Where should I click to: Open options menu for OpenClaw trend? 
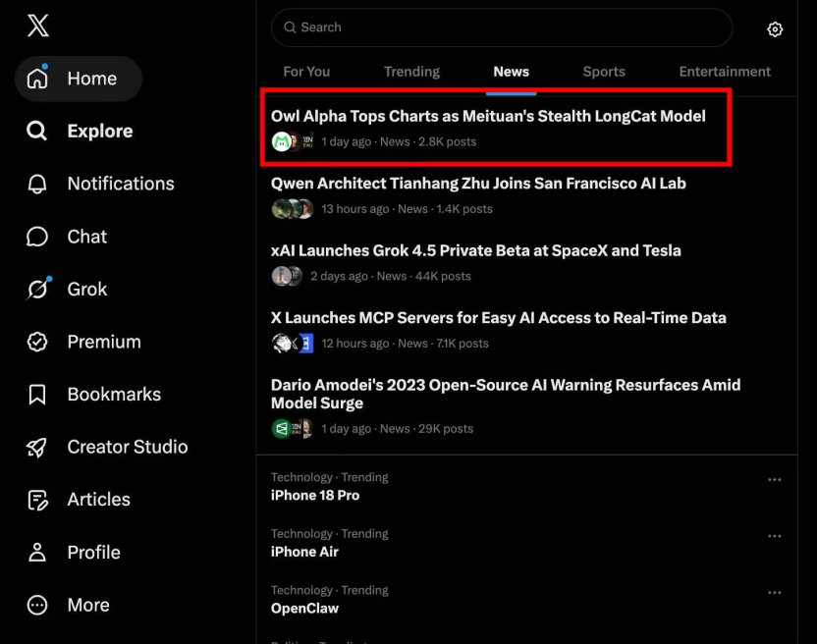[774, 592]
